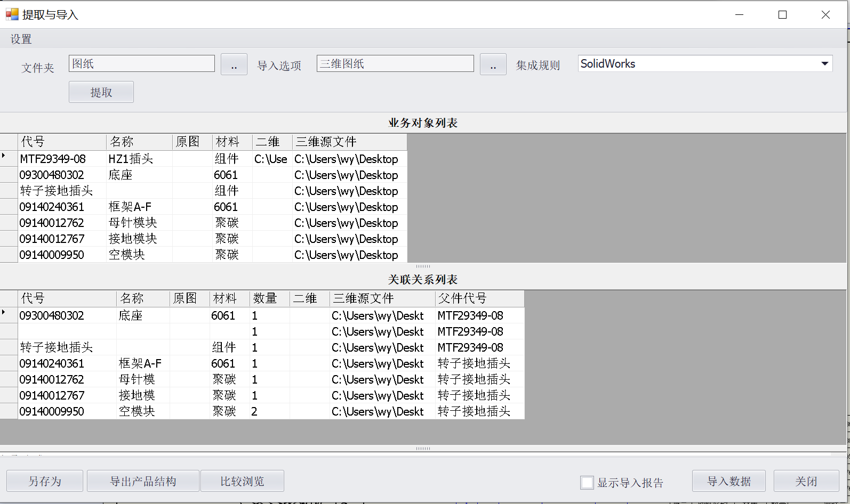This screenshot has width=850, height=504.
Task: Click the 数量 column header in 关联关系列表
Action: click(270, 298)
